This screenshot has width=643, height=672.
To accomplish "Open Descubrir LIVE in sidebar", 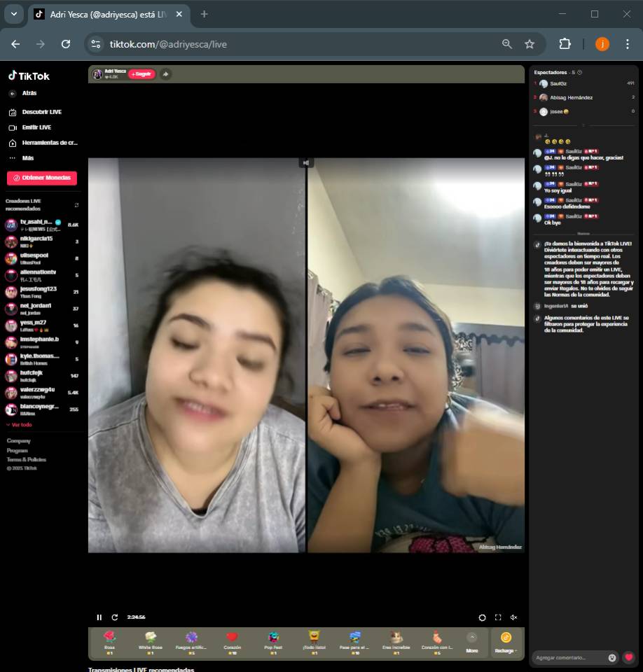I will (x=41, y=112).
